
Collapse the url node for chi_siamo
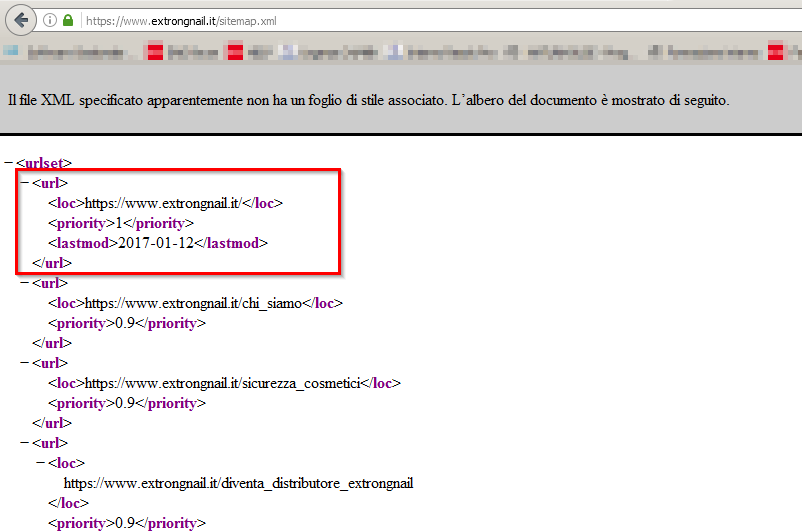(25, 283)
